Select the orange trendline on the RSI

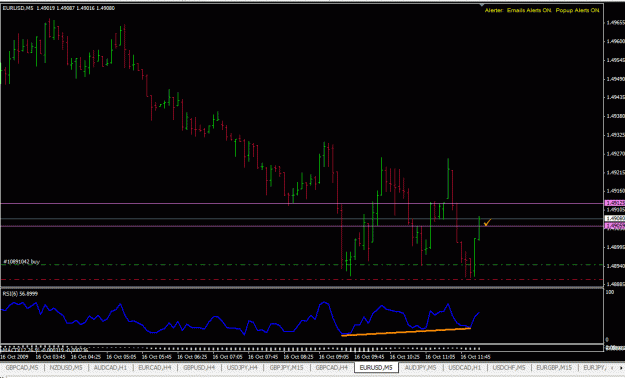point(406,332)
